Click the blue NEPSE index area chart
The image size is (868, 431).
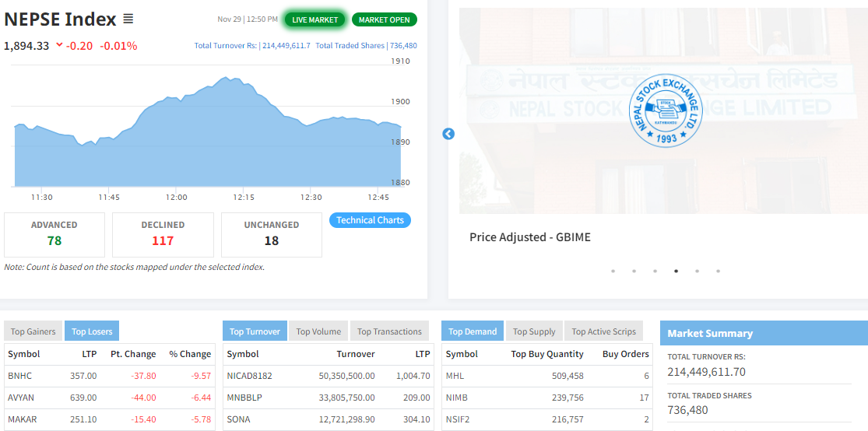207,133
